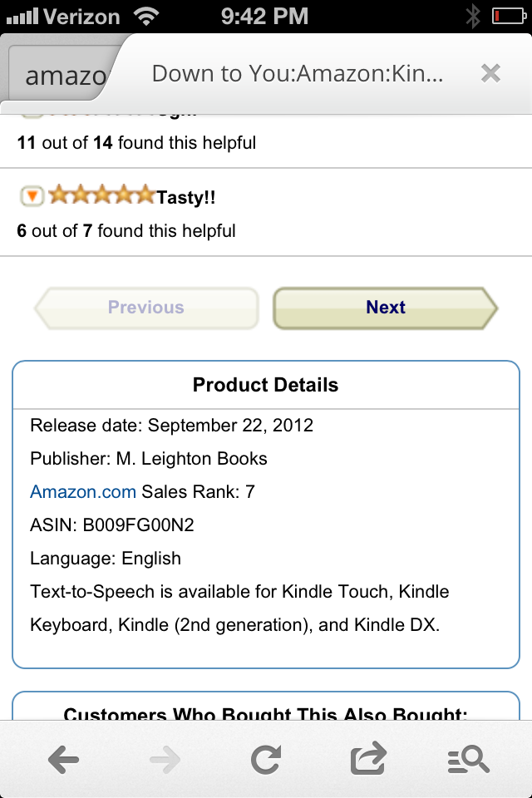The height and width of the screenshot is (798, 532).
Task: Expand the Tasty!! review arrow
Action: click(x=31, y=196)
